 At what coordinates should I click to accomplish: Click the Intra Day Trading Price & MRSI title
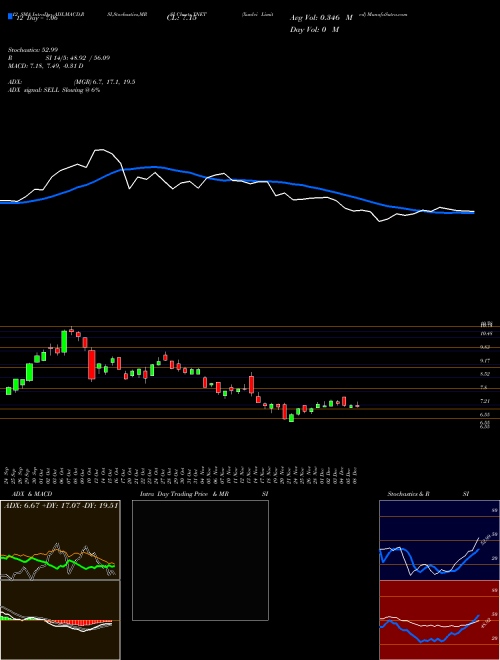click(204, 494)
